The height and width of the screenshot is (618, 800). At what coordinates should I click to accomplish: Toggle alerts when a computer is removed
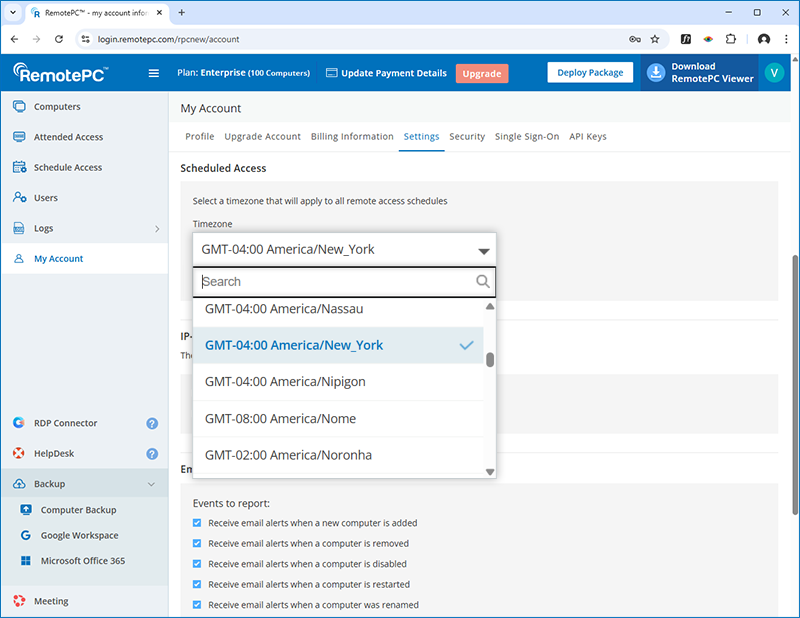[197, 544]
